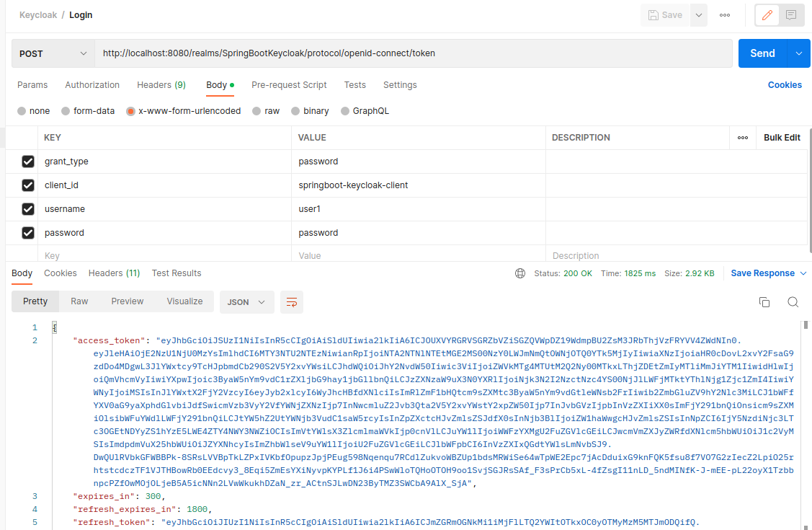Click the Cookies link

point(785,85)
